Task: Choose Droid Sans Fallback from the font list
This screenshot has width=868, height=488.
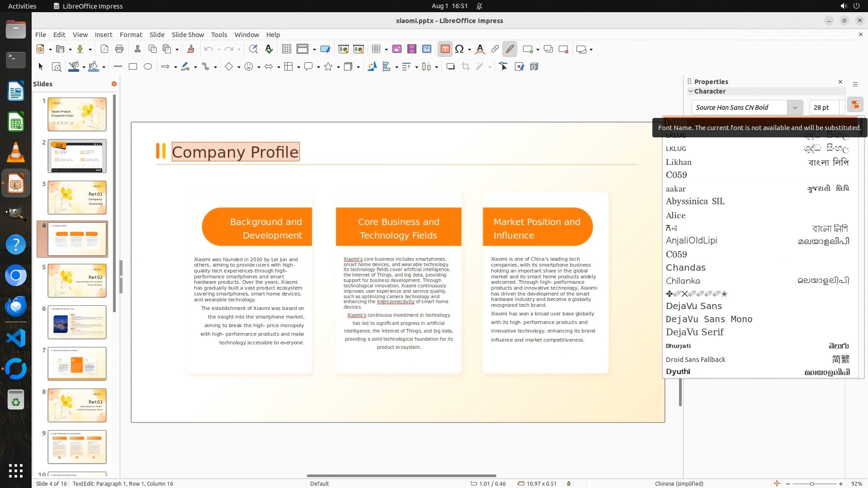Action: pos(695,360)
